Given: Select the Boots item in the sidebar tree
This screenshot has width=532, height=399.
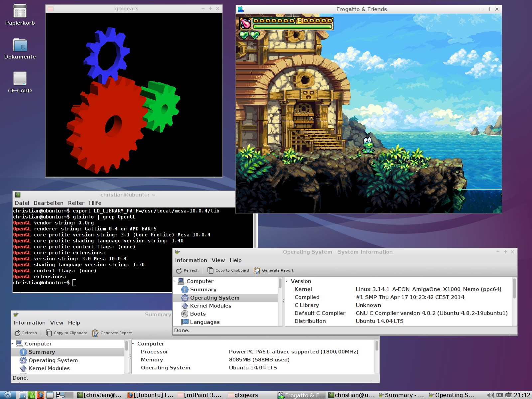Looking at the screenshot, I should (x=198, y=314).
